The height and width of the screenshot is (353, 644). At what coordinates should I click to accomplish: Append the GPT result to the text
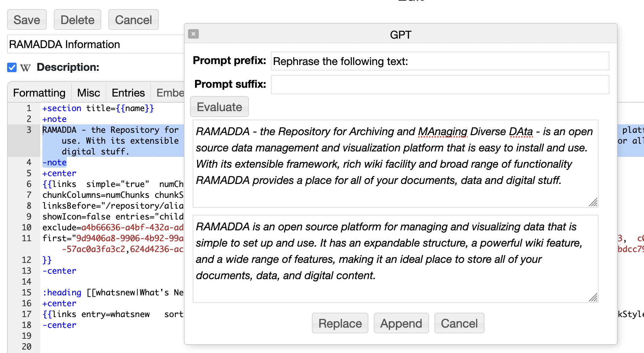tap(401, 324)
